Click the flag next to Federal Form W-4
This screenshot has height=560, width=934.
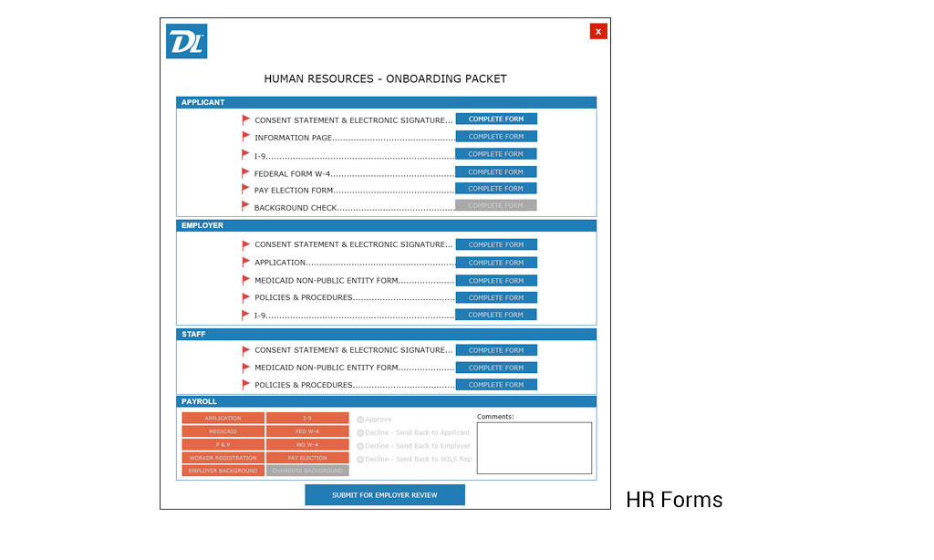(x=245, y=172)
